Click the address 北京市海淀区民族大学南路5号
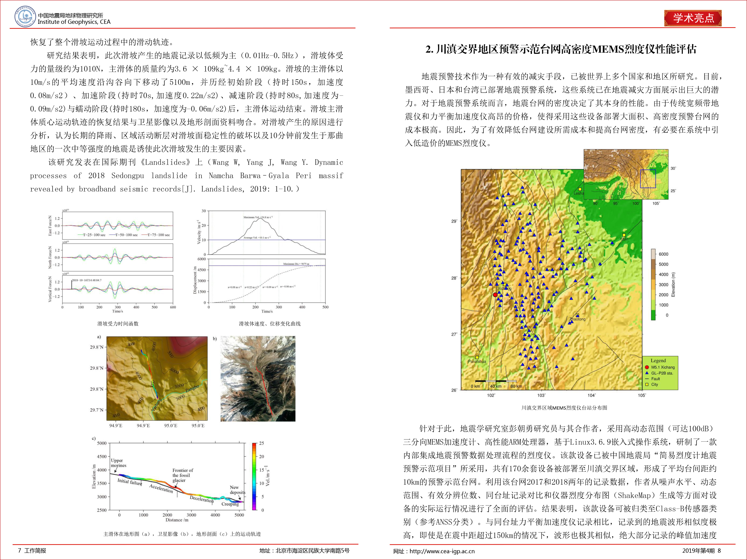 (x=312, y=551)
